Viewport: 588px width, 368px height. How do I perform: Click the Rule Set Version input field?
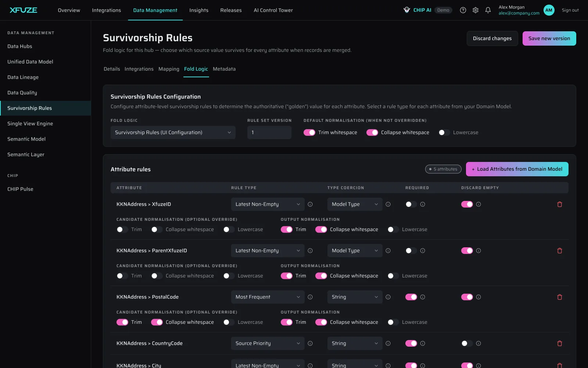269,132
